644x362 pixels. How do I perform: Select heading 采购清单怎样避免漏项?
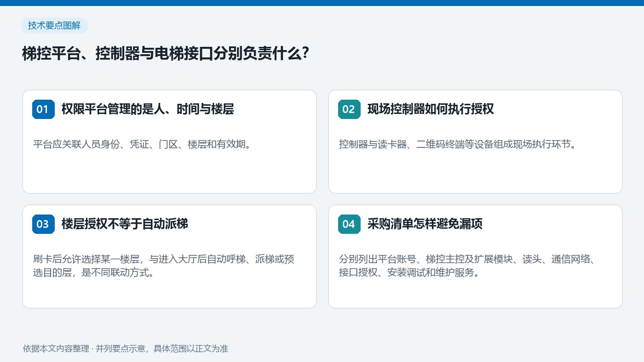pos(425,224)
